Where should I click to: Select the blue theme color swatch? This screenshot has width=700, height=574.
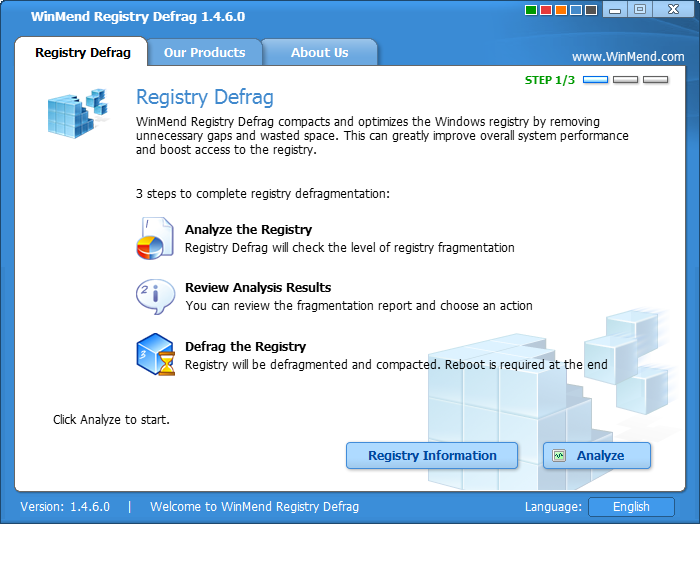[576, 10]
